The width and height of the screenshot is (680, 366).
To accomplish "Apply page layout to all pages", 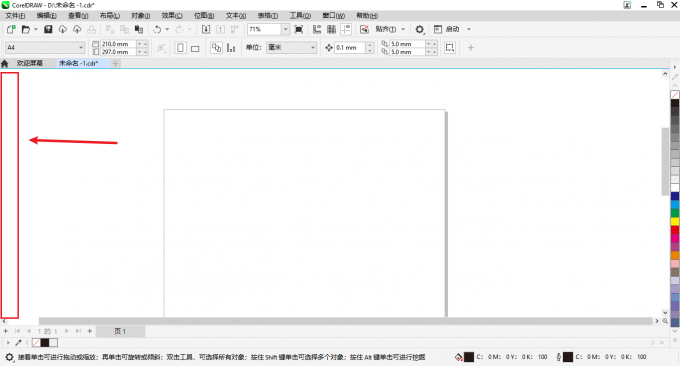I will (x=216, y=48).
